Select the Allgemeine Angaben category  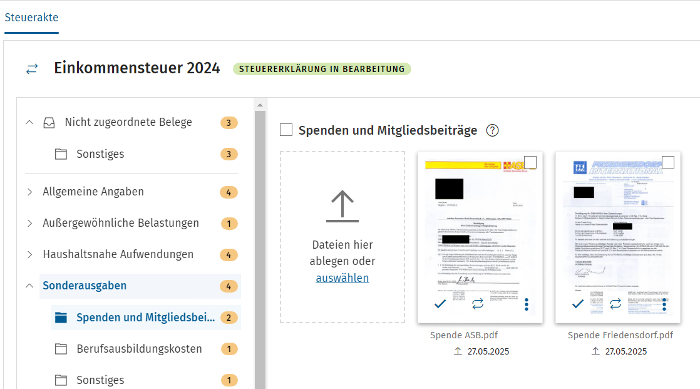(x=93, y=192)
